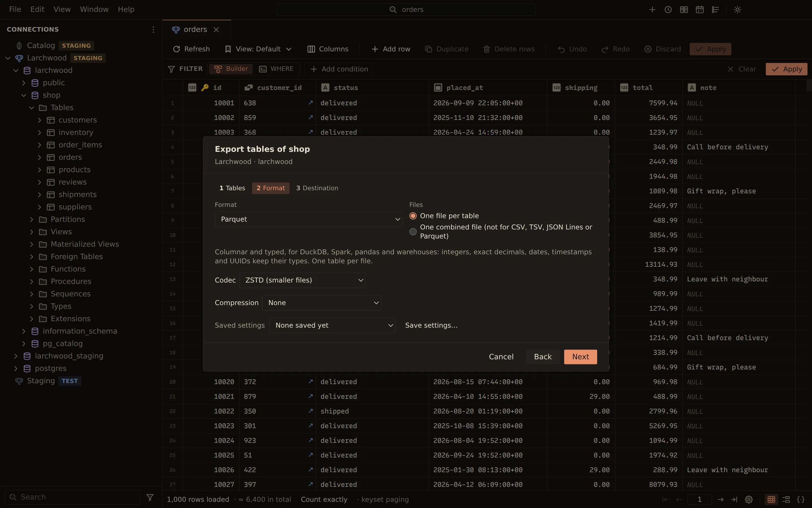Open the Saved settings dropdown

pyautogui.click(x=332, y=325)
